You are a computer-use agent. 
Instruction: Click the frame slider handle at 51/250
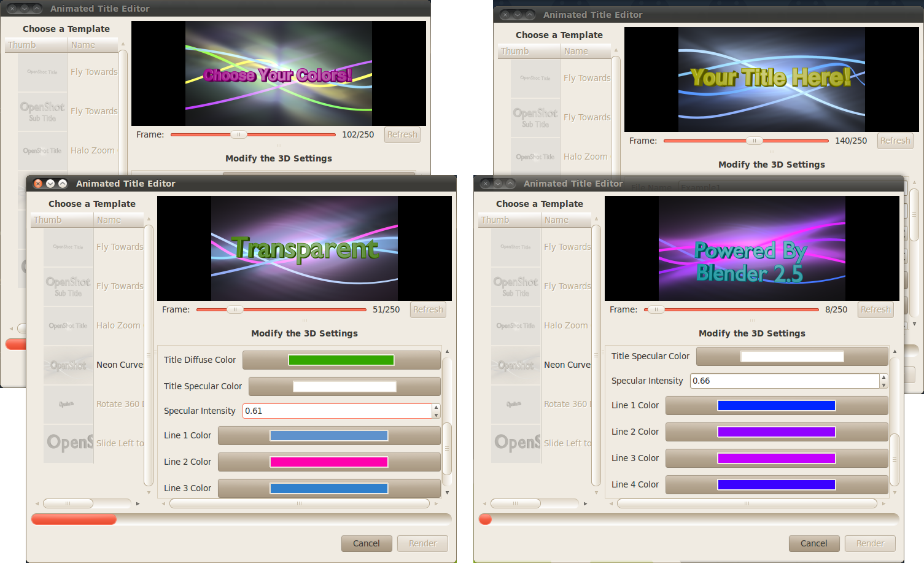click(x=235, y=310)
